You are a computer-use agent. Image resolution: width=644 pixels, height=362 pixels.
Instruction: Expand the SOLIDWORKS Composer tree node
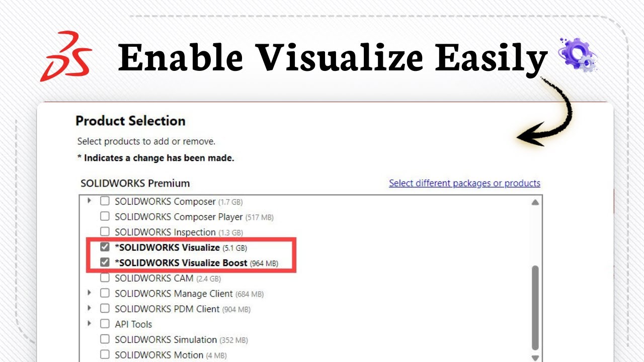[90, 201]
